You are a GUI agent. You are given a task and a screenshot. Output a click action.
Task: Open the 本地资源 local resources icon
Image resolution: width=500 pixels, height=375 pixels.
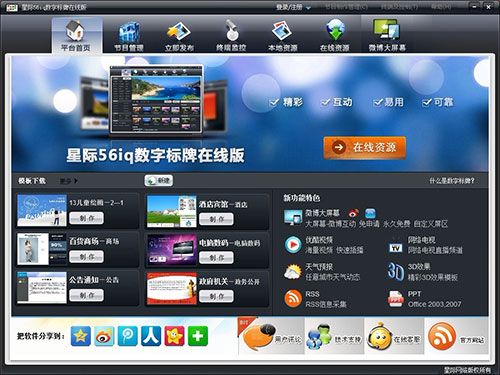[x=283, y=36]
